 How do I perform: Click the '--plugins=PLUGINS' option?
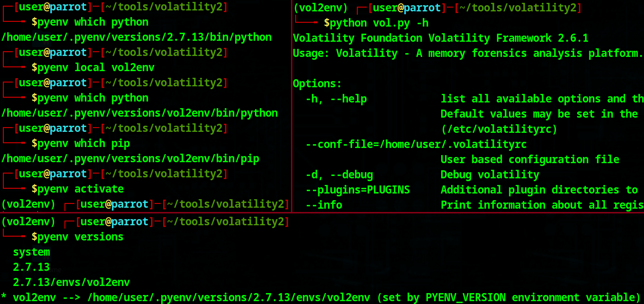[x=358, y=190]
